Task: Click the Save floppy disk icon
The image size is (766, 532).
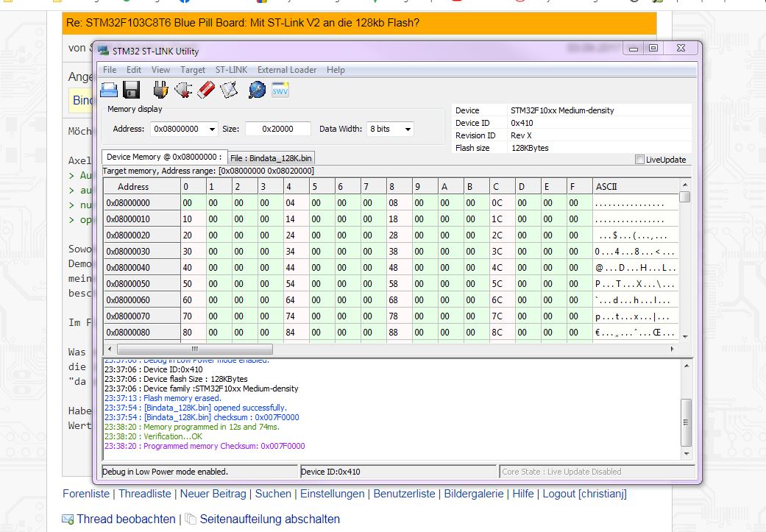Action: tap(132, 90)
